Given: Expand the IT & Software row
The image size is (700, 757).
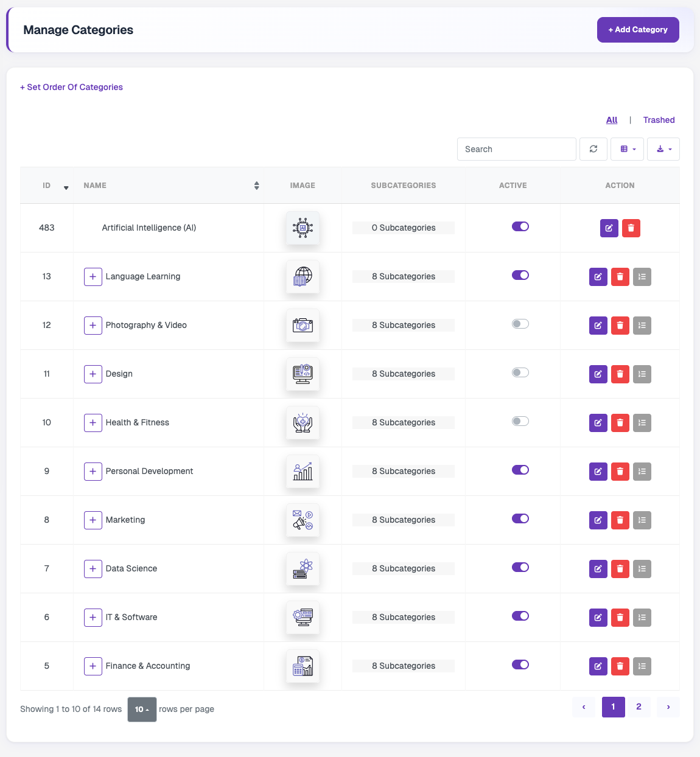Looking at the screenshot, I should tap(93, 618).
